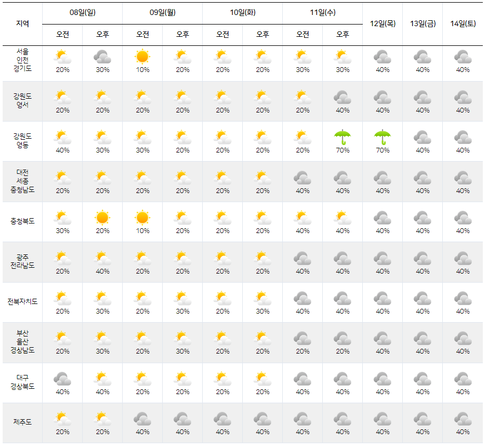Image resolution: width=486 pixels, height=448 pixels.
Task: Click the 30% value for 전북자치도 09일 오후
Action: pos(182,311)
